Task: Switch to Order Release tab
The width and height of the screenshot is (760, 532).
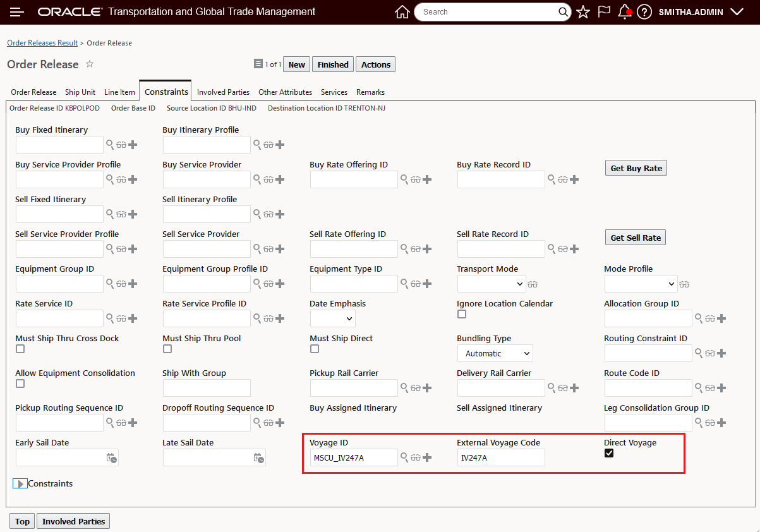Action: 33,92
